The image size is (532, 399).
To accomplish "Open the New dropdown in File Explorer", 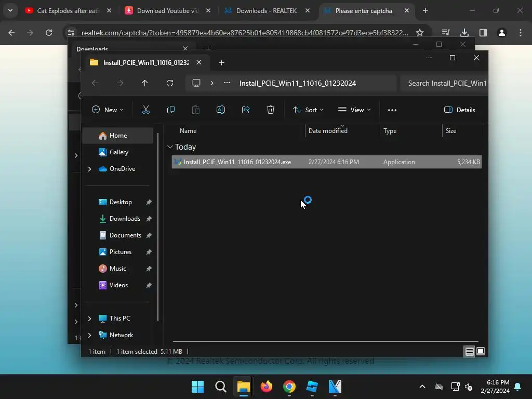I will [x=108, y=110].
